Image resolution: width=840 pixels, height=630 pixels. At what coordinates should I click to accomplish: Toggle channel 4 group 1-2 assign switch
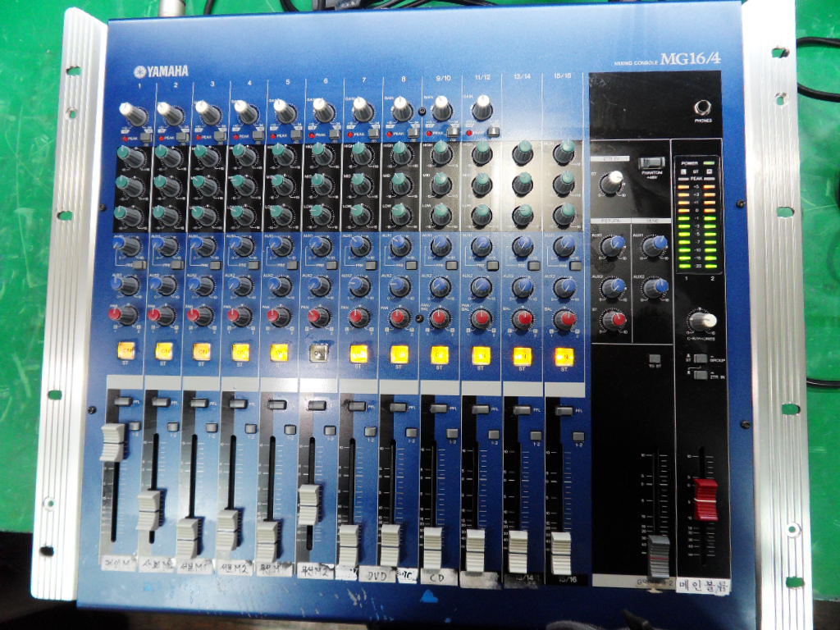(251, 428)
